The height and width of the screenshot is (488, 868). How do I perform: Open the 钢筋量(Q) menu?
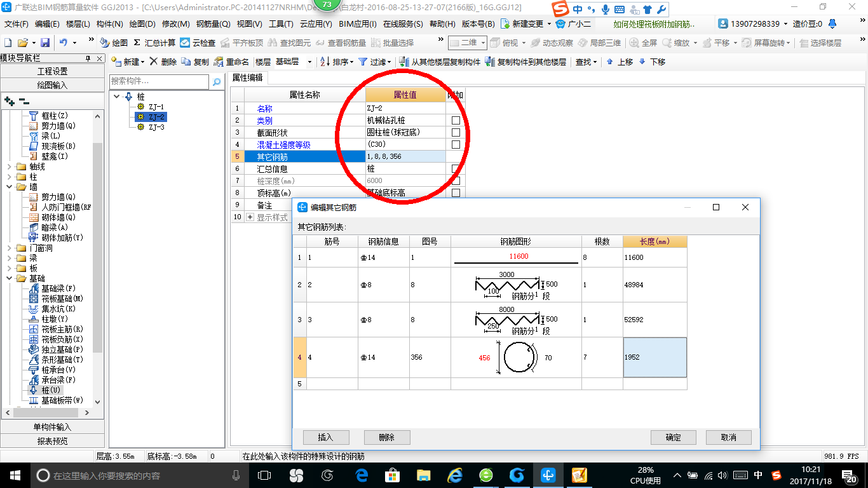tap(213, 24)
